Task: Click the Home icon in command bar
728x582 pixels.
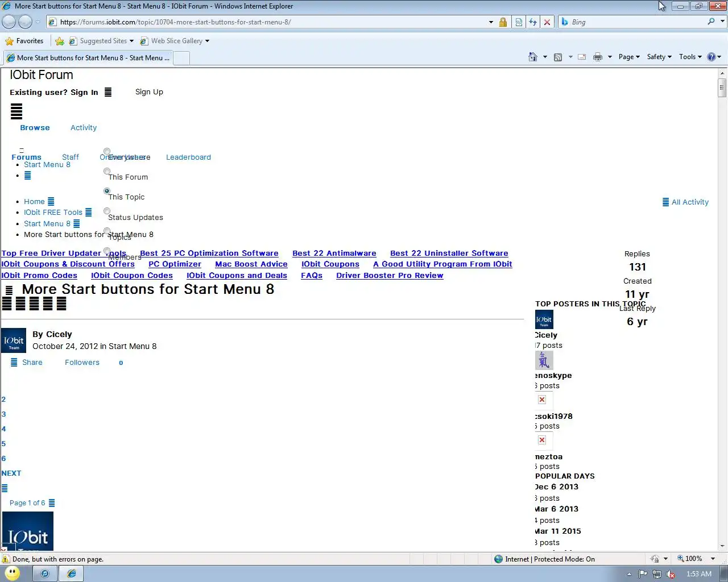Action: [533, 57]
